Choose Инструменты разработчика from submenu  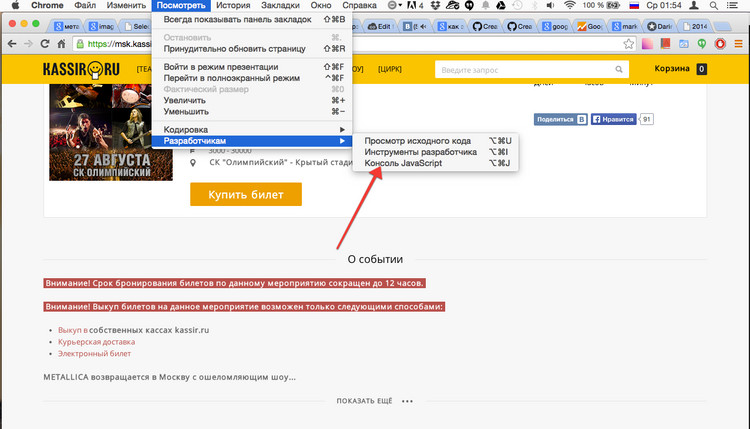pyautogui.click(x=421, y=152)
